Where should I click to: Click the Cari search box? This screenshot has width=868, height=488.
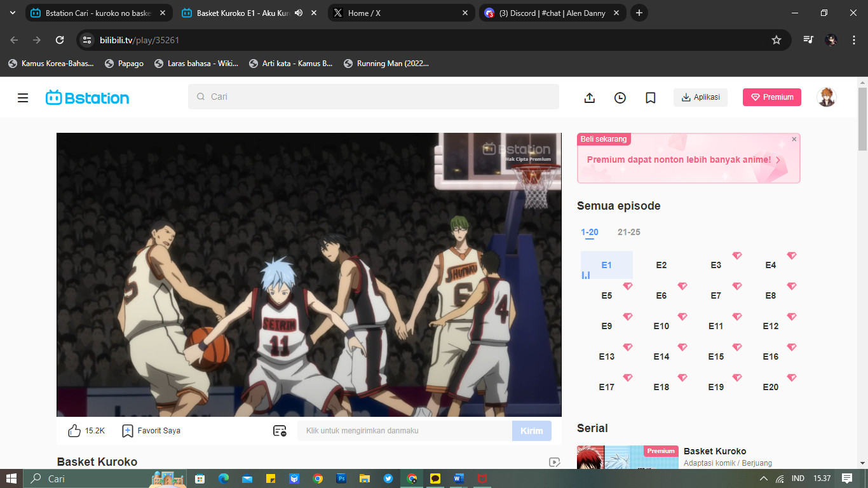click(x=374, y=97)
